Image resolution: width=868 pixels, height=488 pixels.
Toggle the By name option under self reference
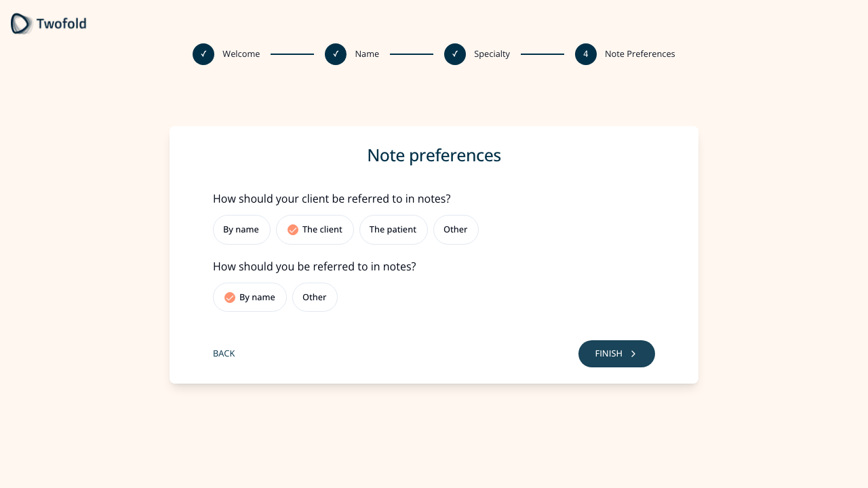(x=250, y=297)
